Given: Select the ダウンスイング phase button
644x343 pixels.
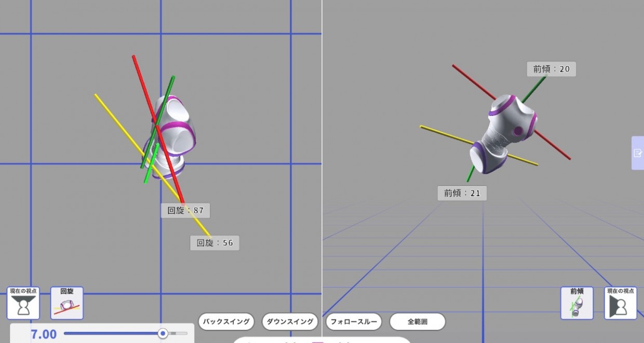Looking at the screenshot, I should [290, 322].
